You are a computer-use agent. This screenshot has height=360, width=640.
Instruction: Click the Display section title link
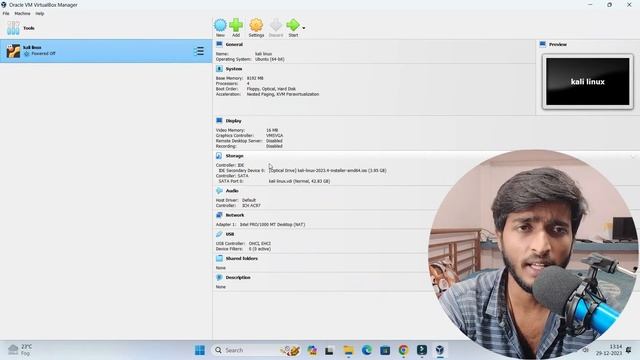tap(233, 121)
